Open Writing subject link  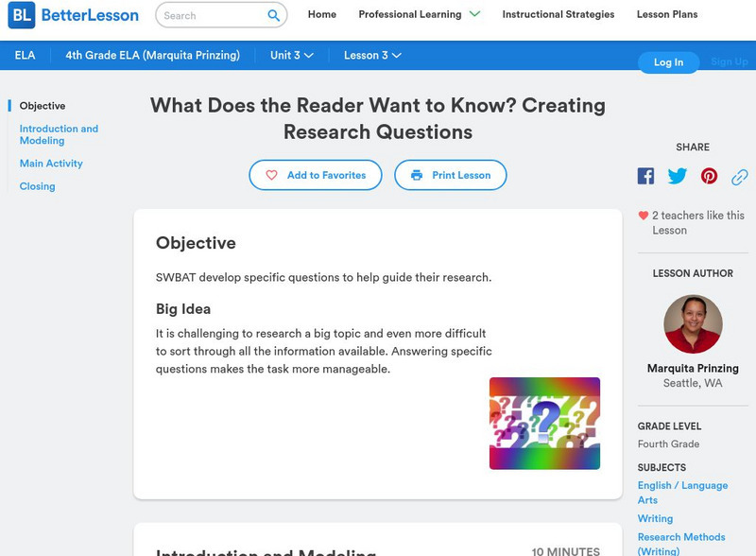655,518
